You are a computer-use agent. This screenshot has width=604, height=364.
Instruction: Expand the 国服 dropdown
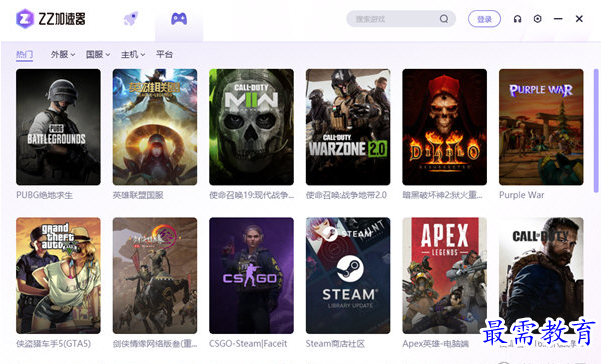pos(97,54)
